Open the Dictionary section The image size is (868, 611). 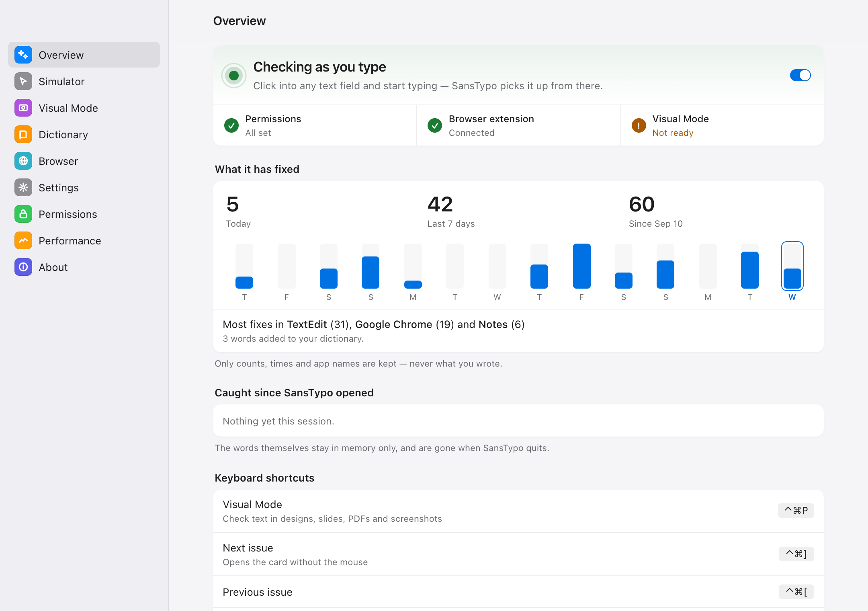[84, 134]
